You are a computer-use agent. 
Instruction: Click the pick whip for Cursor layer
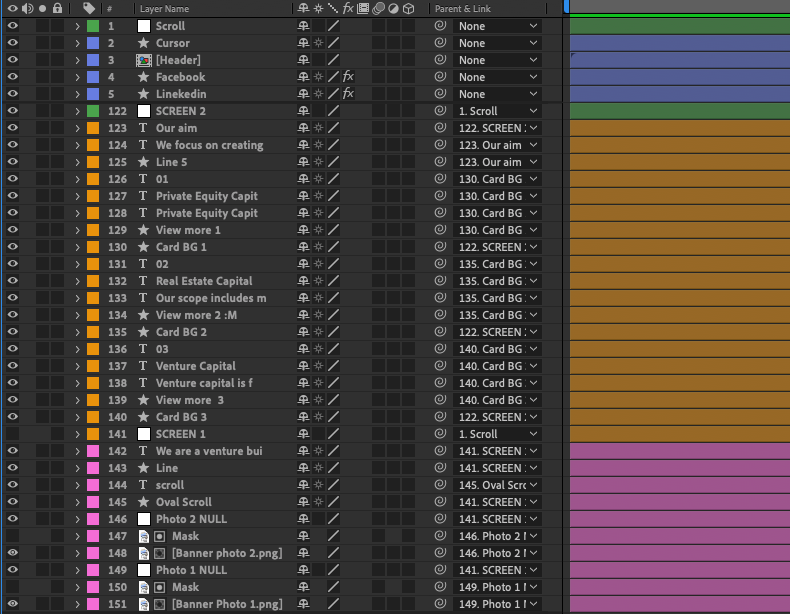(440, 43)
